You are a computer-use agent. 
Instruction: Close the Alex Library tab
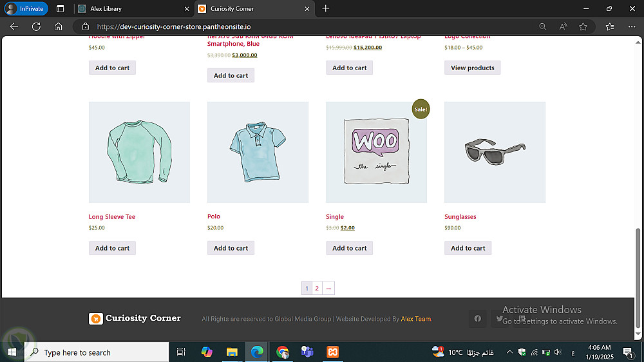pos(187,8)
